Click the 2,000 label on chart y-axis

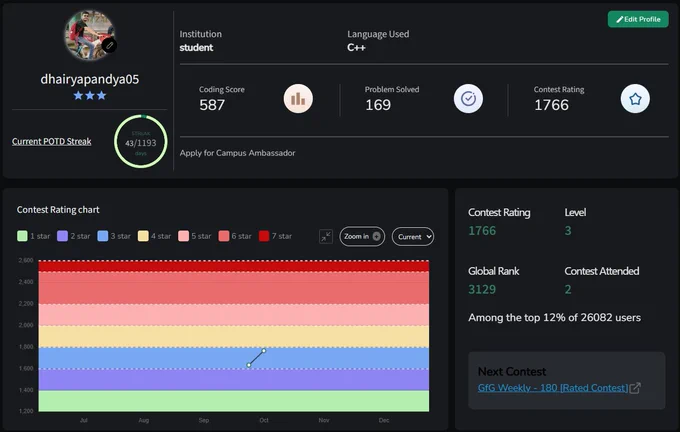point(26,325)
